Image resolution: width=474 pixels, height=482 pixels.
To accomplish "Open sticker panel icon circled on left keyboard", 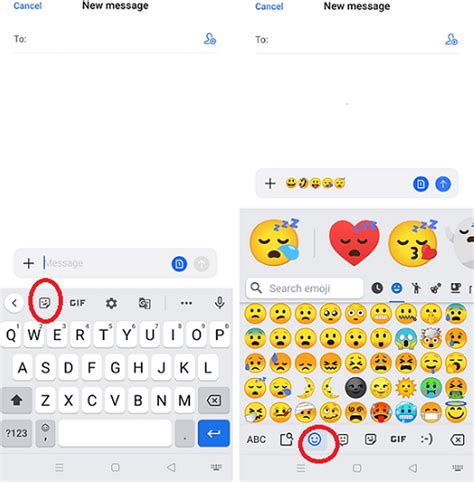I will tap(45, 303).
